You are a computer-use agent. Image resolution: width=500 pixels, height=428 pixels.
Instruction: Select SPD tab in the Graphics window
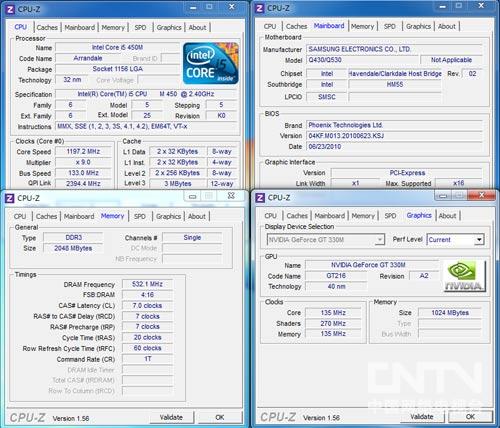pyautogui.click(x=390, y=216)
